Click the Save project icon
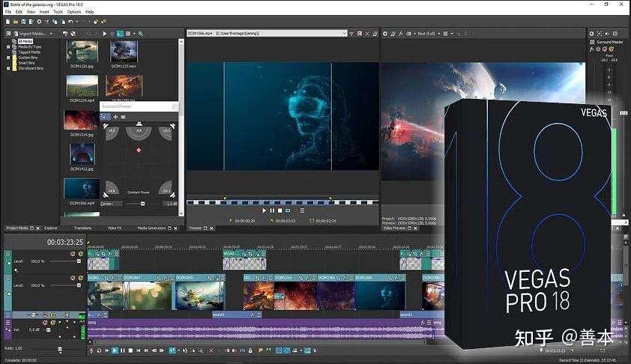The image size is (631, 364). point(23,21)
